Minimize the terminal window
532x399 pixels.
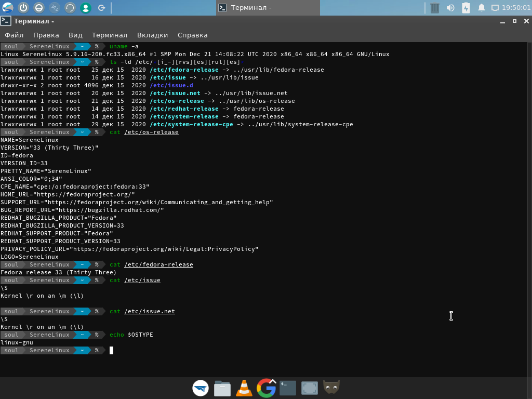[502, 21]
